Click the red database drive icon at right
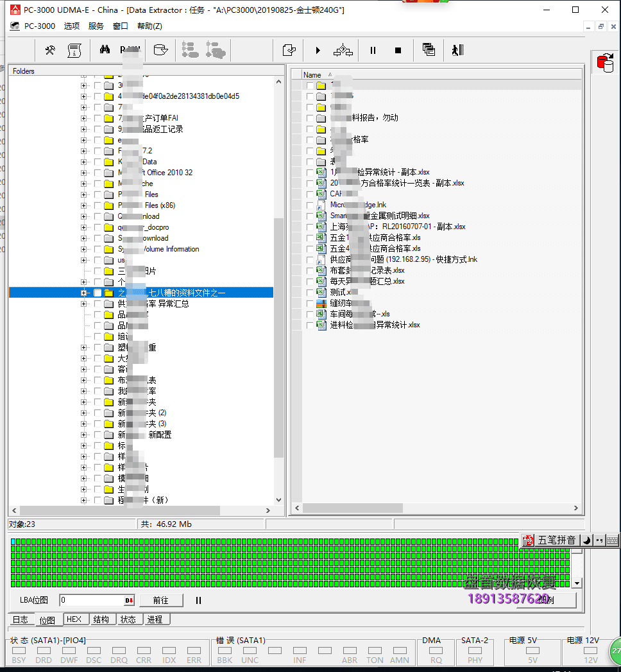 click(606, 62)
